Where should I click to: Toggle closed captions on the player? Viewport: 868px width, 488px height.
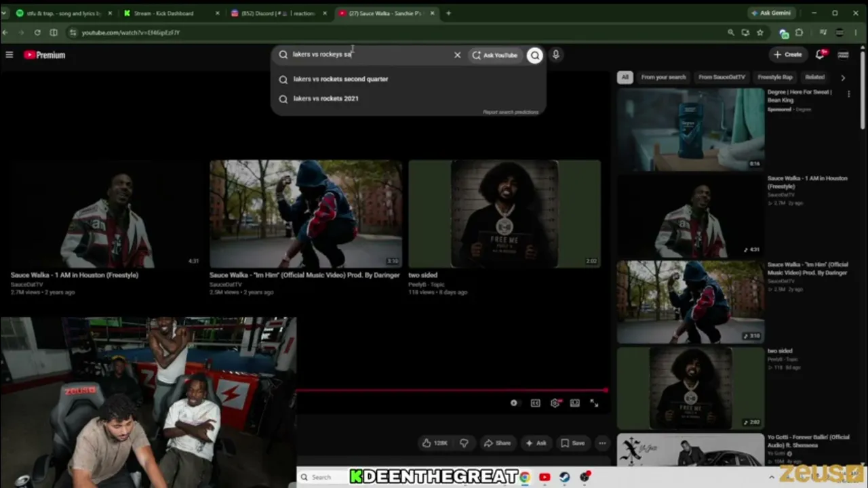tap(535, 403)
